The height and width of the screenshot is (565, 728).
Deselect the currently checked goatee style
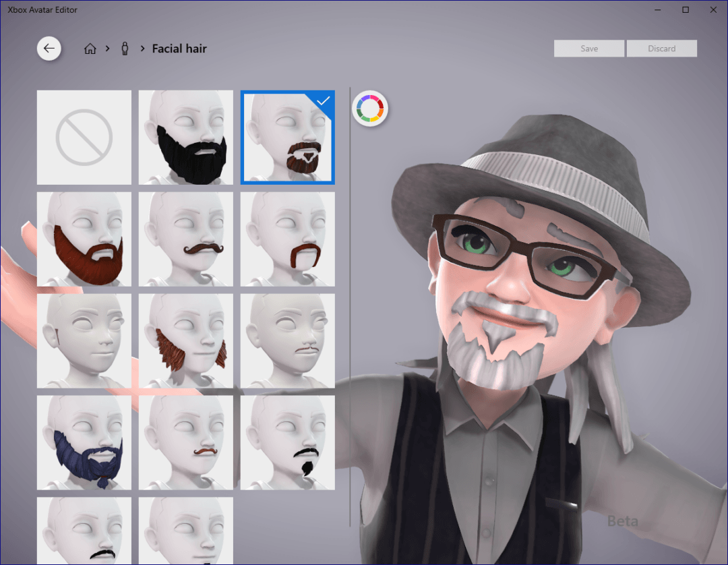[x=287, y=137]
